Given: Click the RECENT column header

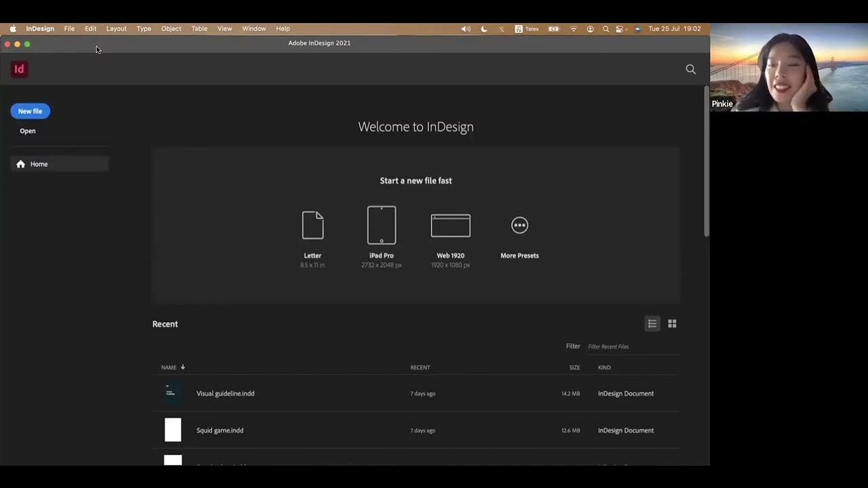Looking at the screenshot, I should pos(420,367).
